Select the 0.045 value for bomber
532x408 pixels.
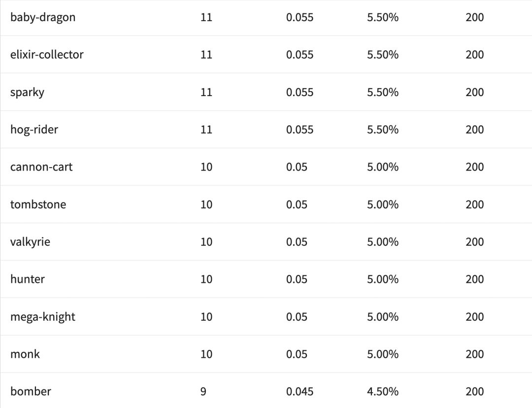[299, 392]
